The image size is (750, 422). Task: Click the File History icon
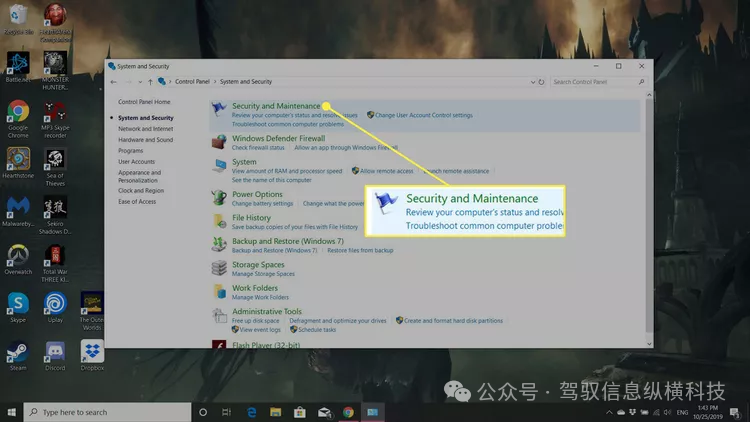tap(219, 221)
